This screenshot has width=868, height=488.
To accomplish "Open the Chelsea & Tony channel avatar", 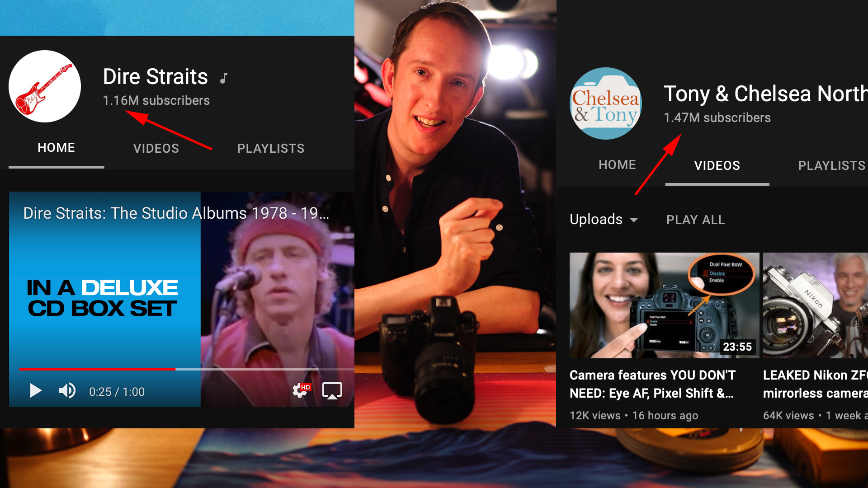I will (606, 103).
